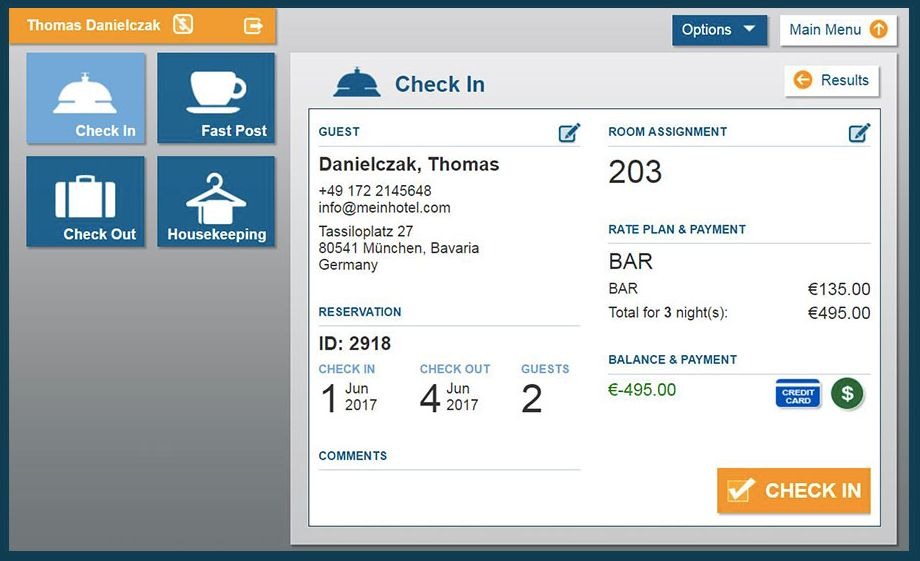The height and width of the screenshot is (561, 920).
Task: Open the Check Out suitcase tile
Action: 86,201
